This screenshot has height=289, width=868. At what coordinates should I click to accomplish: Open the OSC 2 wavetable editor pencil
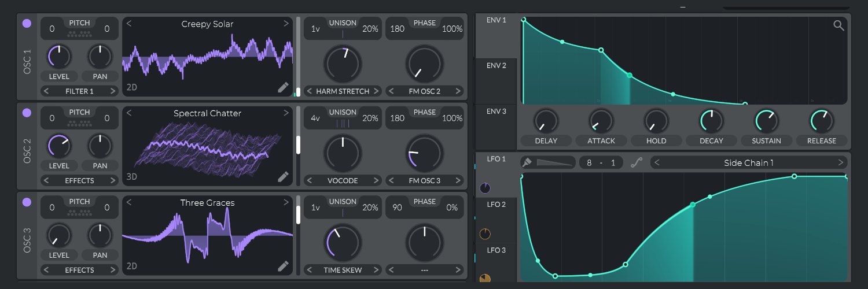282,177
